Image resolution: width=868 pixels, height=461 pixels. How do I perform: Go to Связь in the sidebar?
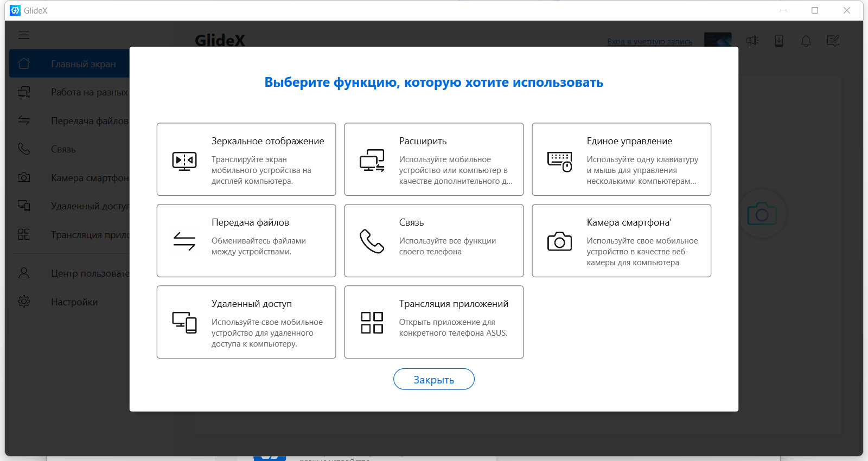69,149
